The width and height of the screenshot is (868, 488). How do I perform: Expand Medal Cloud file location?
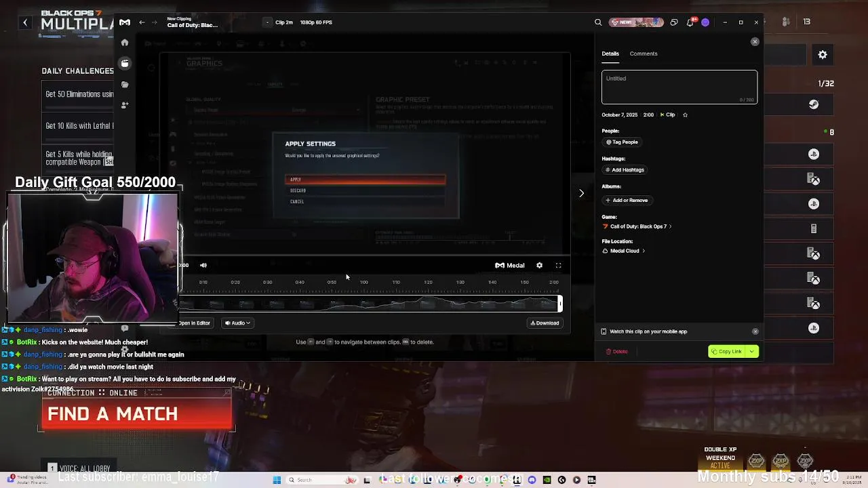point(624,251)
